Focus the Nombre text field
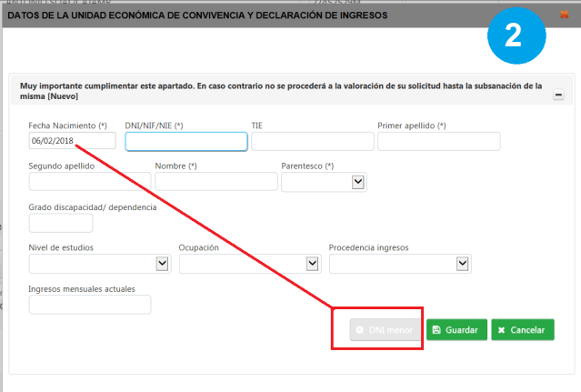Screen dimensions: 581x392 click(x=215, y=182)
